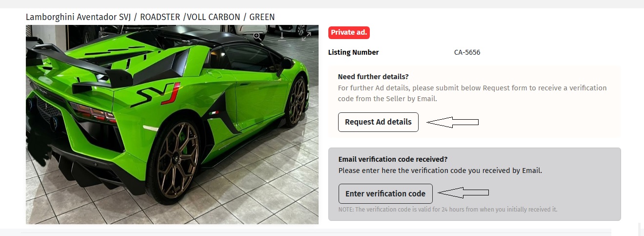
Task: Click the Listing Number label
Action: click(x=354, y=52)
